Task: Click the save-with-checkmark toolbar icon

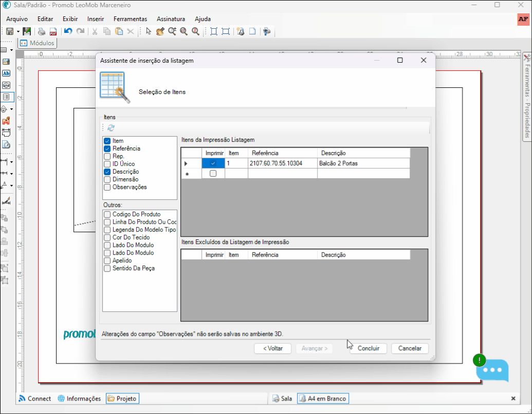Action: (27, 31)
